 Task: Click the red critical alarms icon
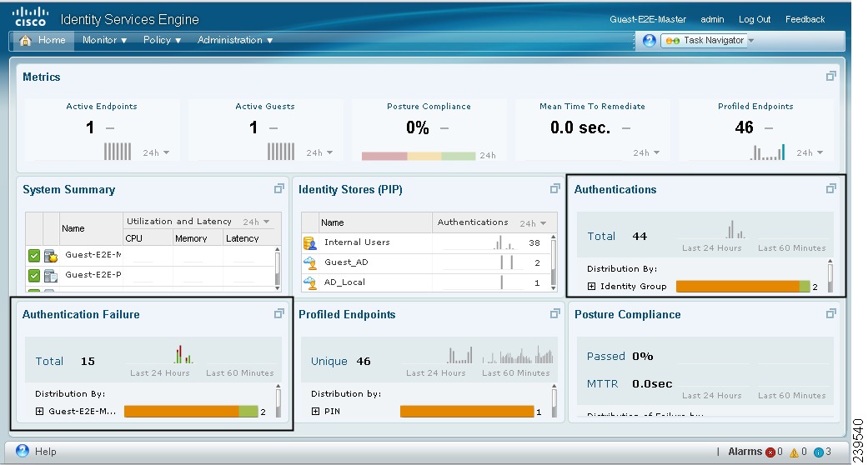tap(770, 452)
